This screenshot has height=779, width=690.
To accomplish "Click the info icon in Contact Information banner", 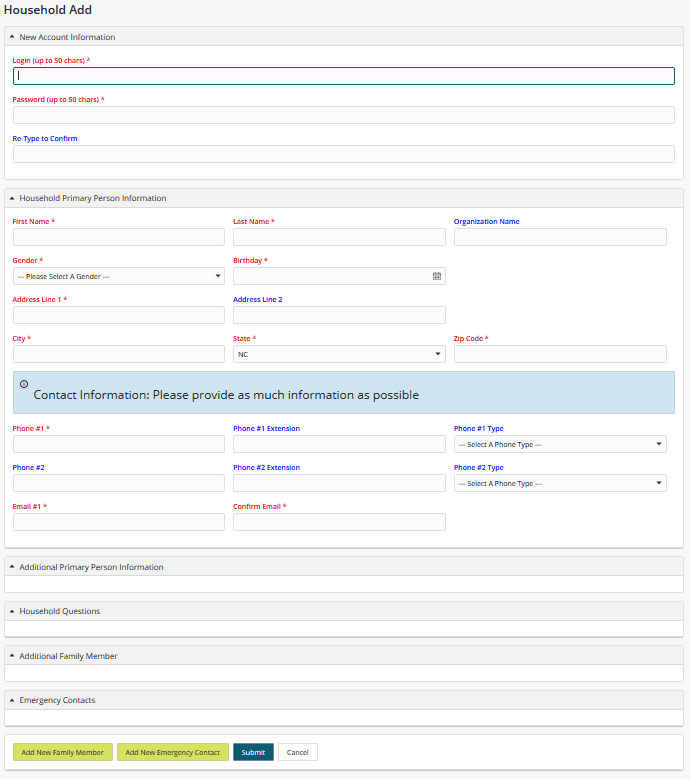I will (24, 384).
